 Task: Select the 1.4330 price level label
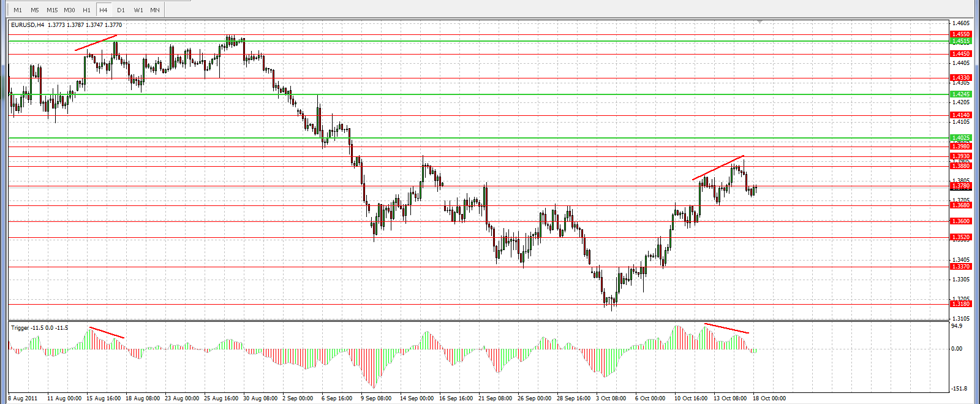coord(960,78)
